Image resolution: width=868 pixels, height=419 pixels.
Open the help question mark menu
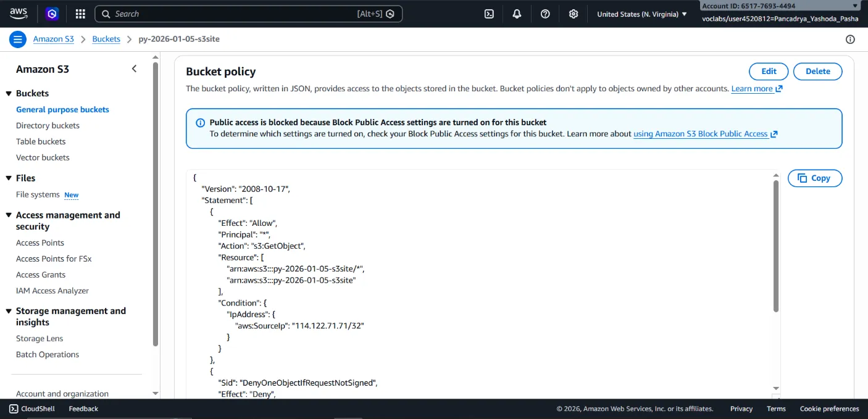545,14
